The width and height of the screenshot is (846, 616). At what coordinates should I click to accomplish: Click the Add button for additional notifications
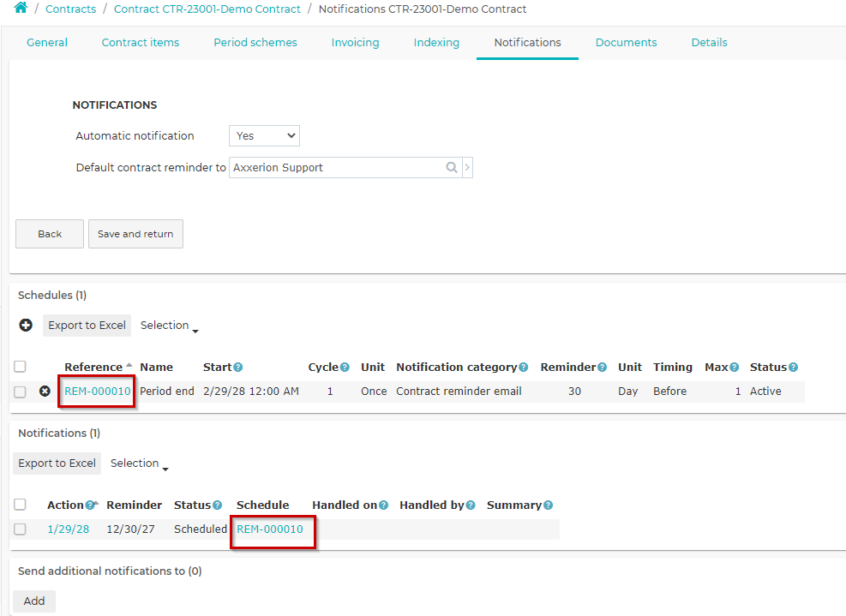(34, 601)
